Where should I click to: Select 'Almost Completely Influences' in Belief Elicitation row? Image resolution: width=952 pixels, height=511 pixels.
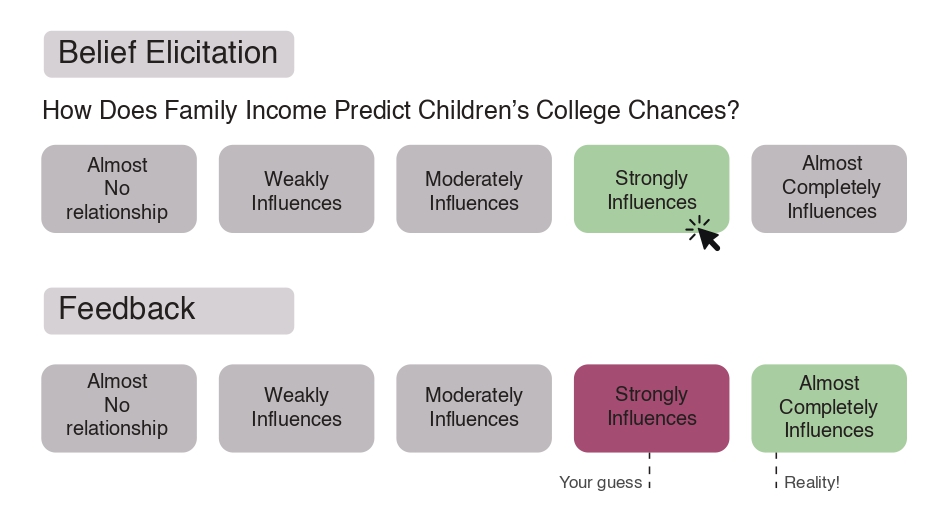829,189
